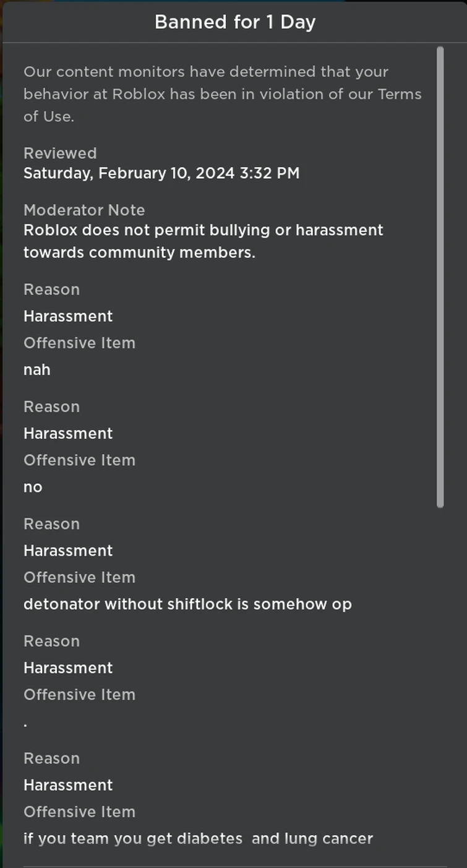Click the "Harassment" reason above the detonator message
467x868 pixels.
point(68,551)
